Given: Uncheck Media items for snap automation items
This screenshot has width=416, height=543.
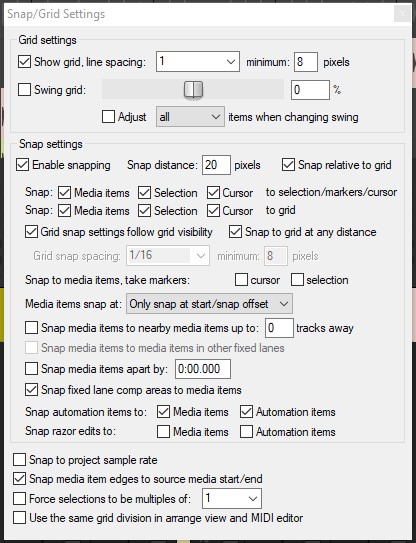Looking at the screenshot, I should [x=163, y=412].
